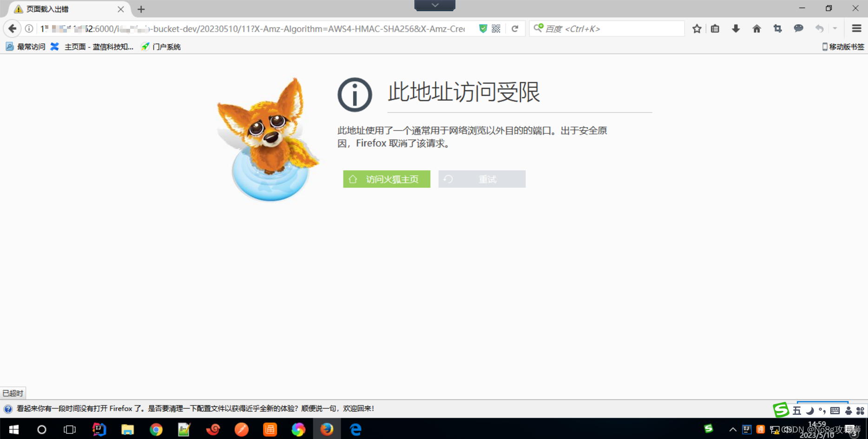Screen dimensions: 868x439
Task: Open Microsoft Edge from the taskbar
Action: [x=355, y=429]
